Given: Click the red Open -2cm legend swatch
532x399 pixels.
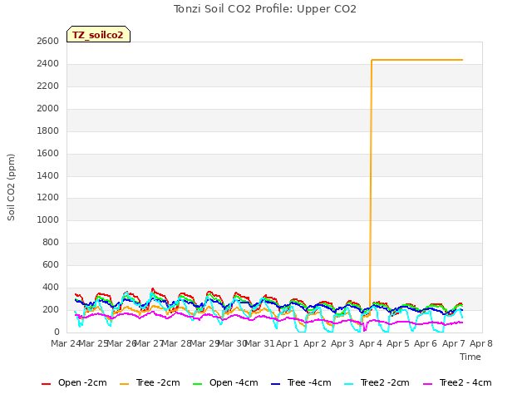Looking at the screenshot, I should tap(47, 384).
